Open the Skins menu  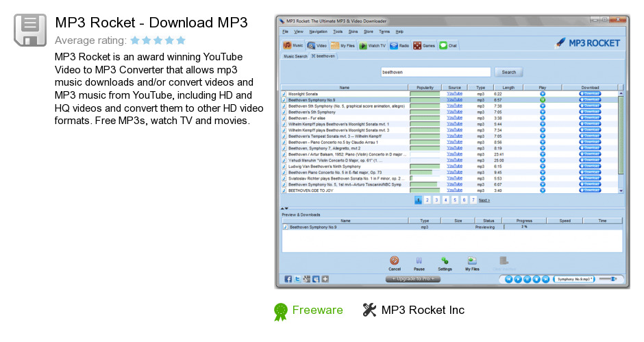(x=354, y=32)
